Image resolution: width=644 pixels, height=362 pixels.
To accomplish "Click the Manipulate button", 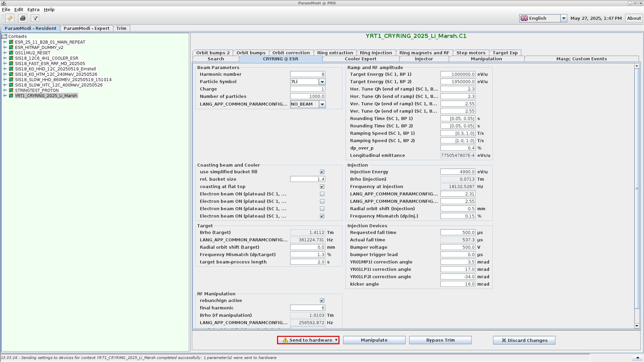I will (x=374, y=340).
